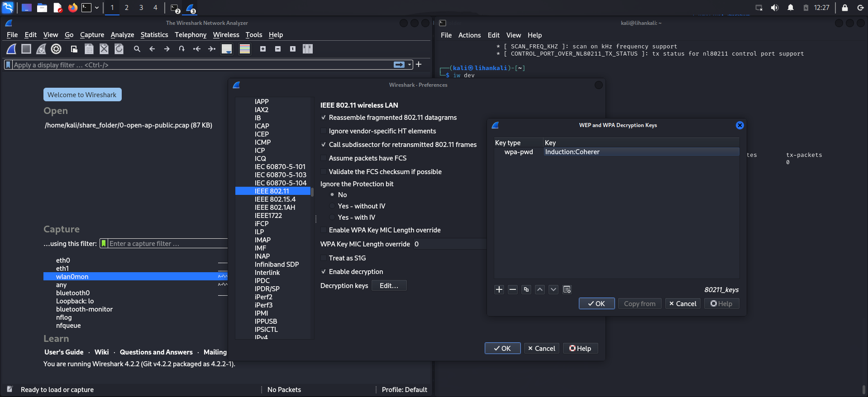Image resolution: width=868 pixels, height=397 pixels.
Task: Copy the selected decryption key entry
Action: [526, 289]
